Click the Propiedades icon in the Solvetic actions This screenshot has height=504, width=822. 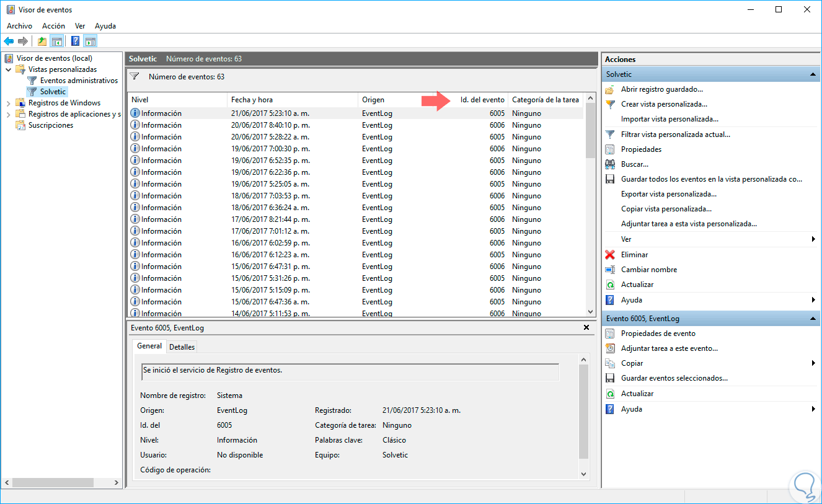[x=610, y=149]
